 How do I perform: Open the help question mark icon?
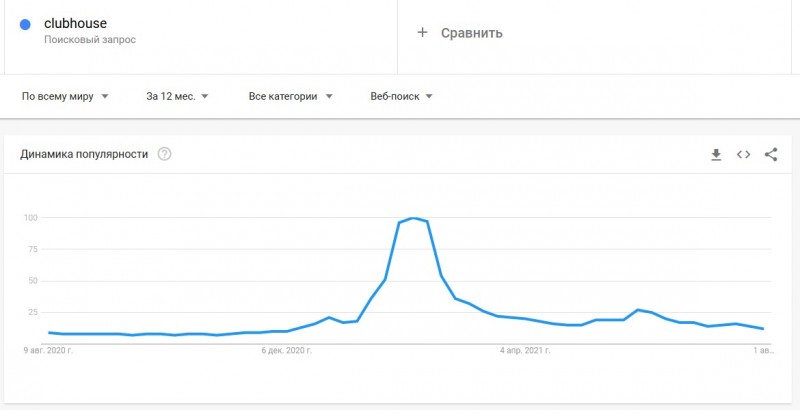point(164,154)
